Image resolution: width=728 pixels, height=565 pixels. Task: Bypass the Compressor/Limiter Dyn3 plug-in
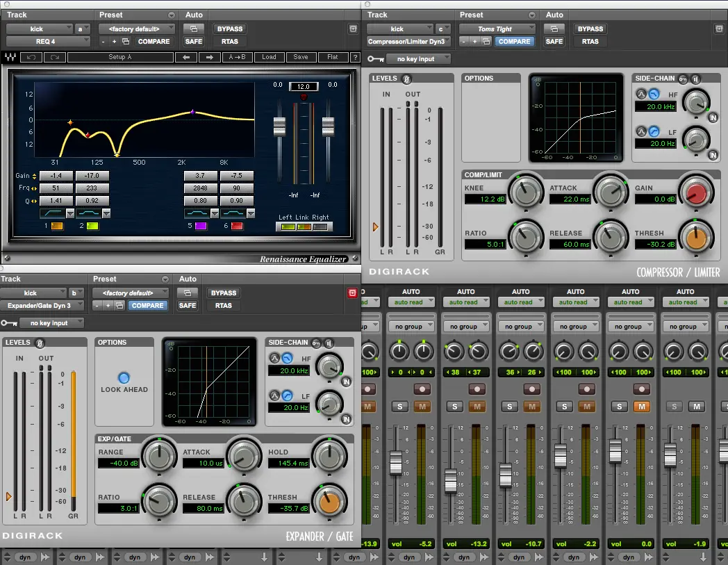[590, 28]
